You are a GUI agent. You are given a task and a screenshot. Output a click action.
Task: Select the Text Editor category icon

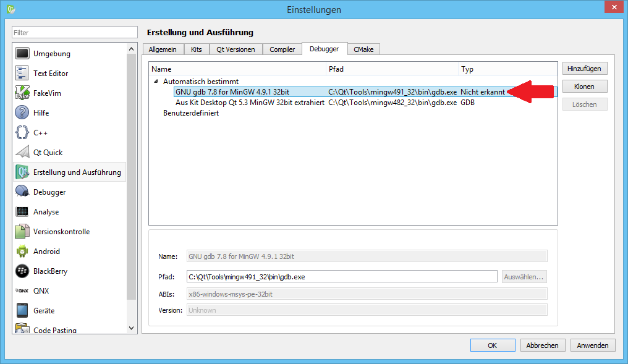(22, 74)
